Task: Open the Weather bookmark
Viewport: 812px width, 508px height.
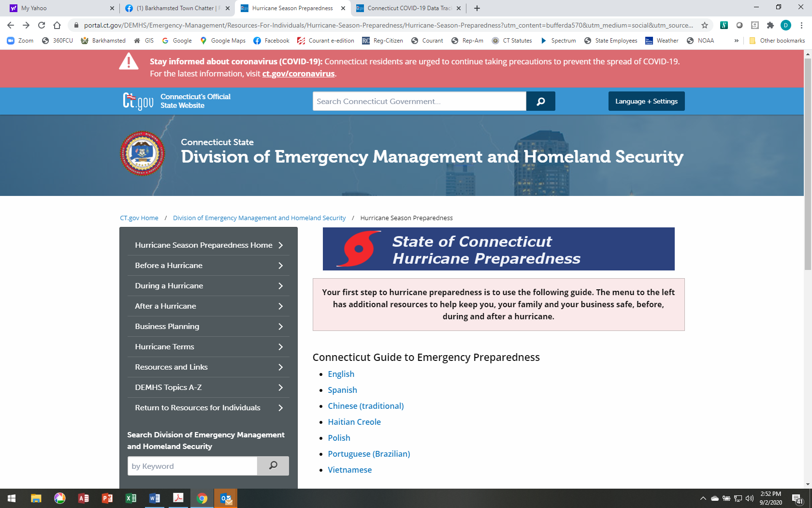Action: click(x=662, y=41)
